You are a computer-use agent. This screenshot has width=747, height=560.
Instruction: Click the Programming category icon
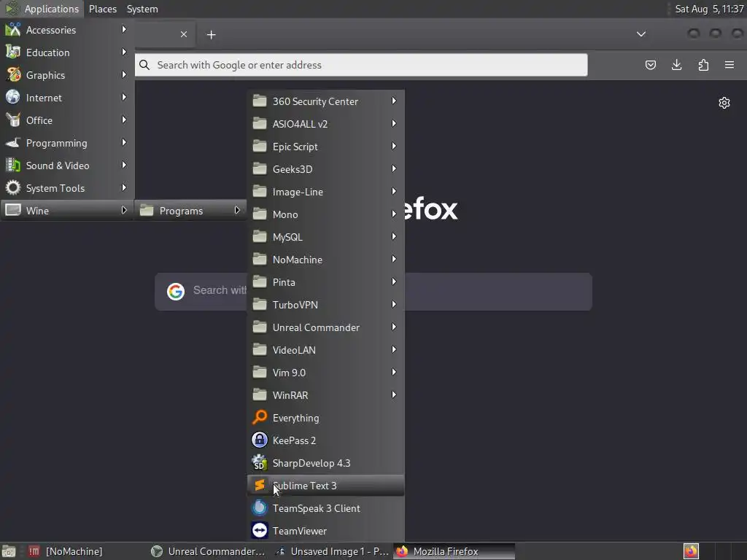click(x=13, y=142)
